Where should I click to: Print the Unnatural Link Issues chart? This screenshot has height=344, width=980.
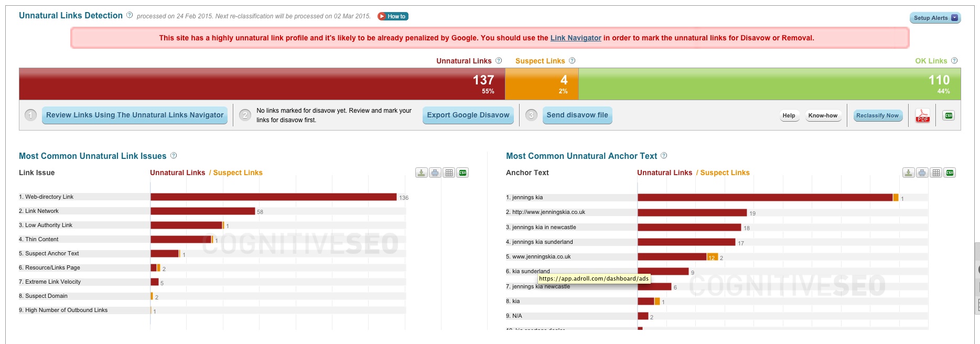[435, 173]
